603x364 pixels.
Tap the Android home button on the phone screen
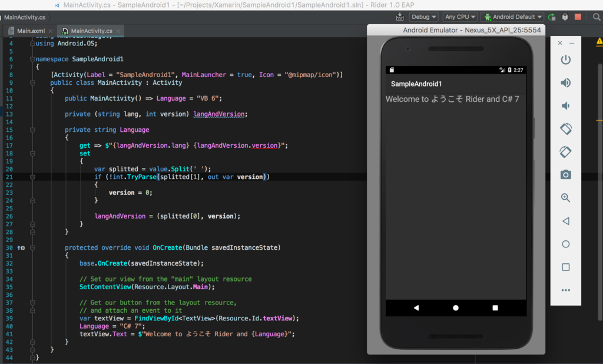pyautogui.click(x=456, y=308)
